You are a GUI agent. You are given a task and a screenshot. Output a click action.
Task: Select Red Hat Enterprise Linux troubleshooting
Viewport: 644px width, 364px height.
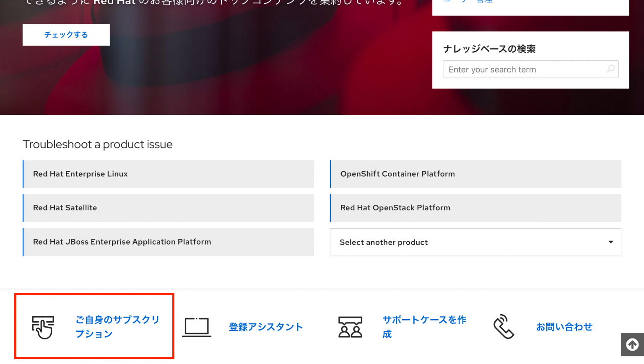tap(168, 174)
